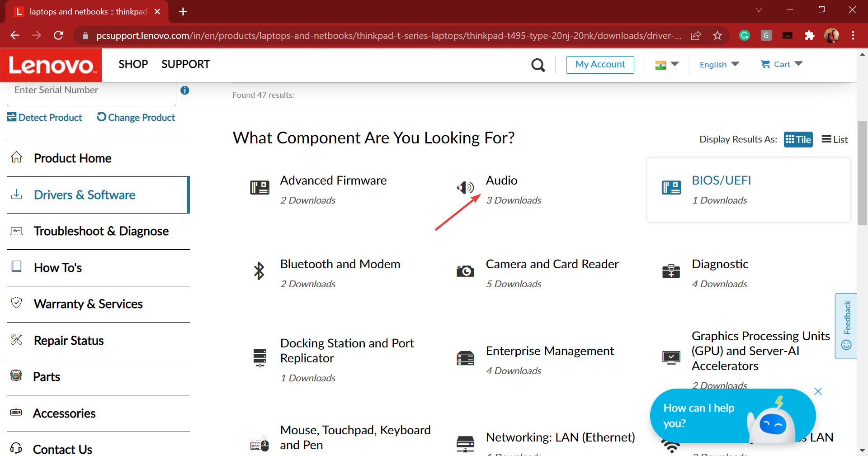Switch results display to List view
Viewport: 868px width, 456px height.
(835, 139)
